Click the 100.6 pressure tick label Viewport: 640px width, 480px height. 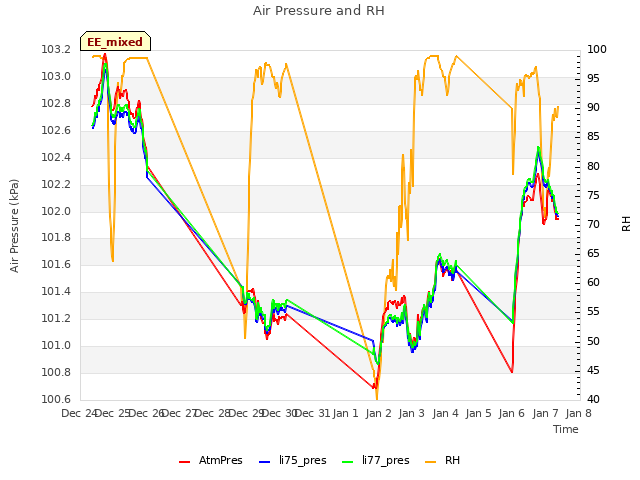56,399
